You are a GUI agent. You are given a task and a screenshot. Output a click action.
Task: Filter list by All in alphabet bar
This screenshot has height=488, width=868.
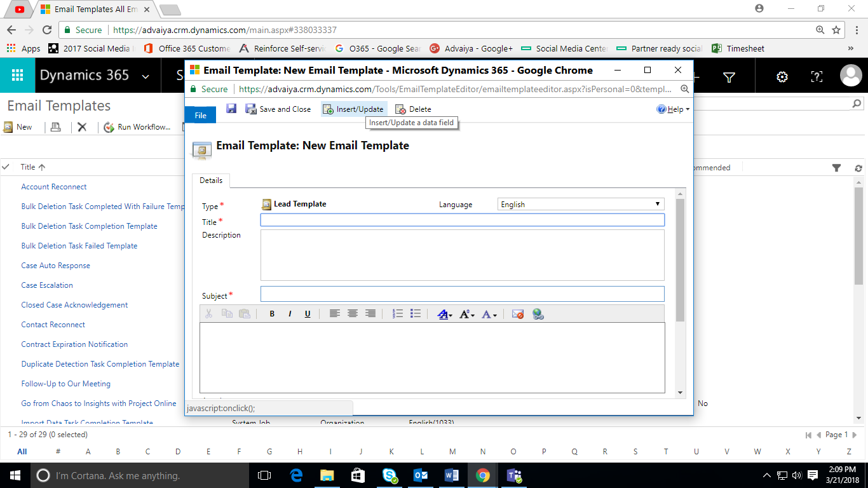pyautogui.click(x=22, y=452)
